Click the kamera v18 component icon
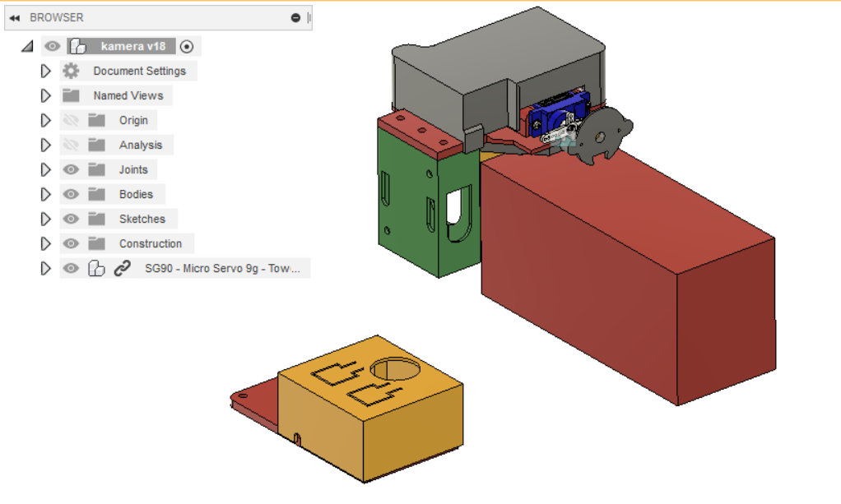841x504 pixels. (78, 46)
